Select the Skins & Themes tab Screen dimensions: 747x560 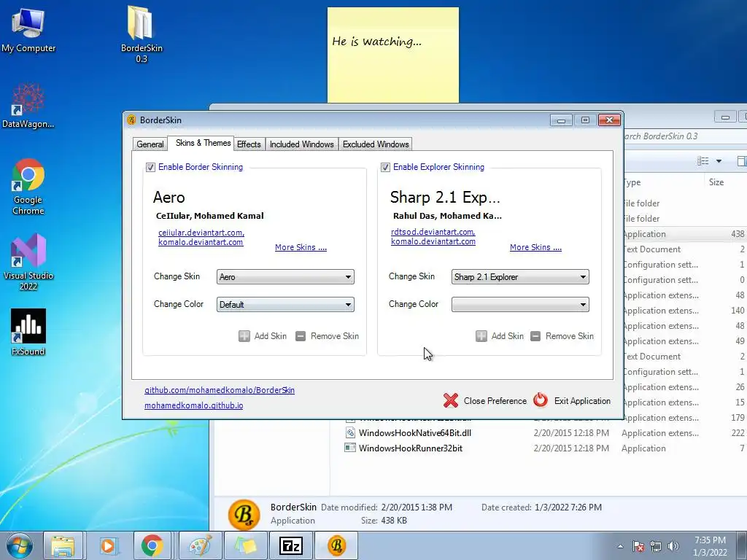203,143
